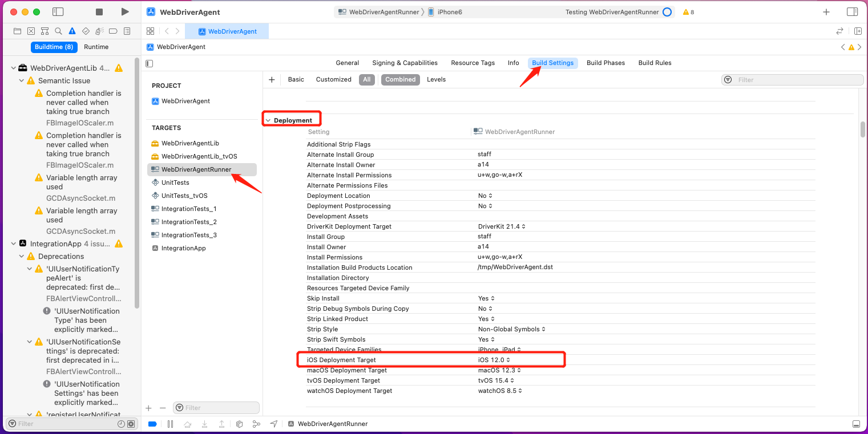Open the Debug Memory Graph icon
This screenshot has height=434, width=868.
pyautogui.click(x=256, y=424)
